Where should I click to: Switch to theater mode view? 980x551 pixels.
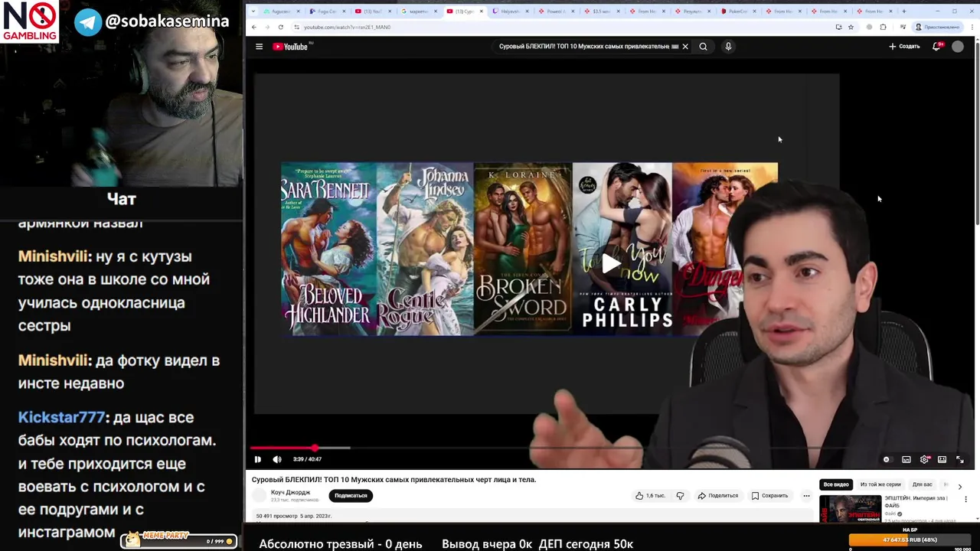click(942, 459)
